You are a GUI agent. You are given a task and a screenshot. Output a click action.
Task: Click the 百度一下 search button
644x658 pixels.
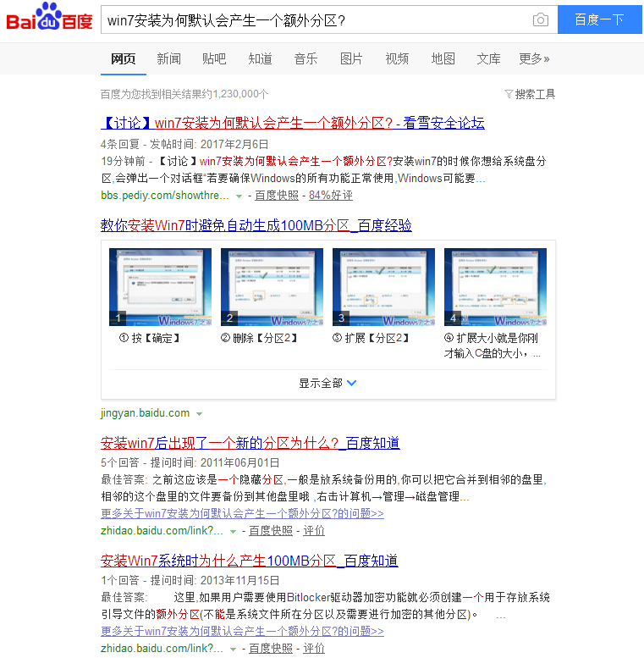click(x=599, y=19)
